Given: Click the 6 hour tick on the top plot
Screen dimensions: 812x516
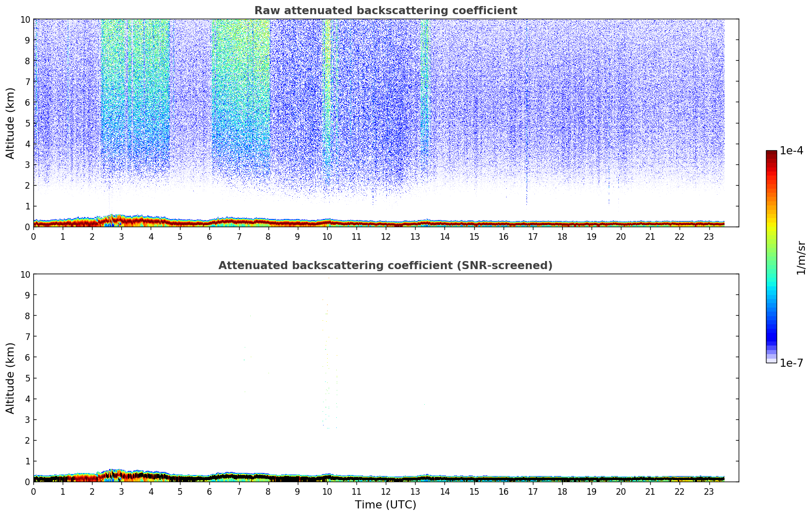Looking at the screenshot, I should pos(210,237).
